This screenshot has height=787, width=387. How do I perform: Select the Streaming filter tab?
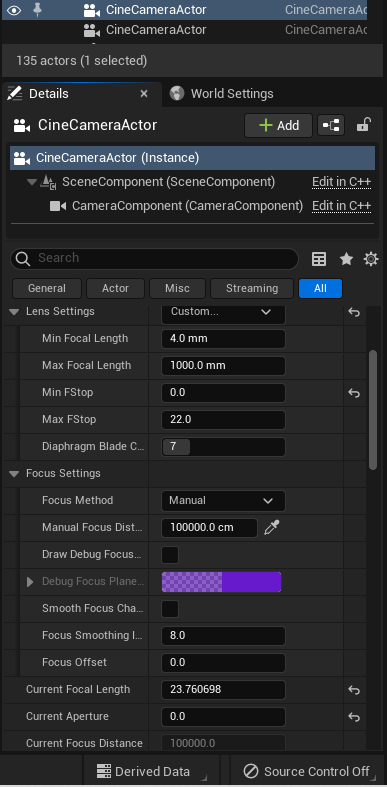[x=251, y=289]
